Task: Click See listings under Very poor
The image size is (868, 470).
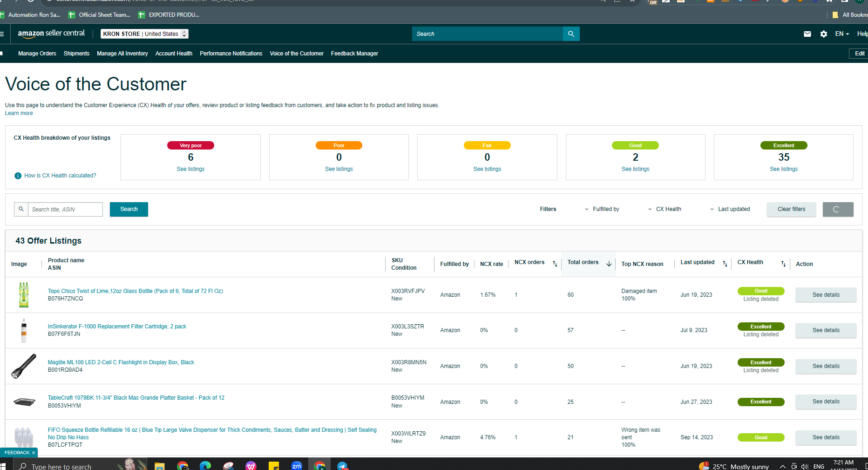Action: [x=190, y=169]
